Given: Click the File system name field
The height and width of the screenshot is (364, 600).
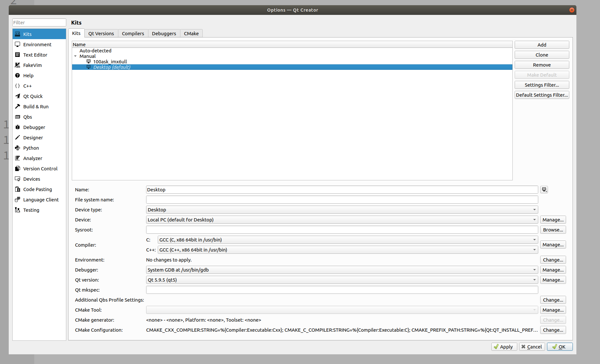Looking at the screenshot, I should tap(342, 200).
